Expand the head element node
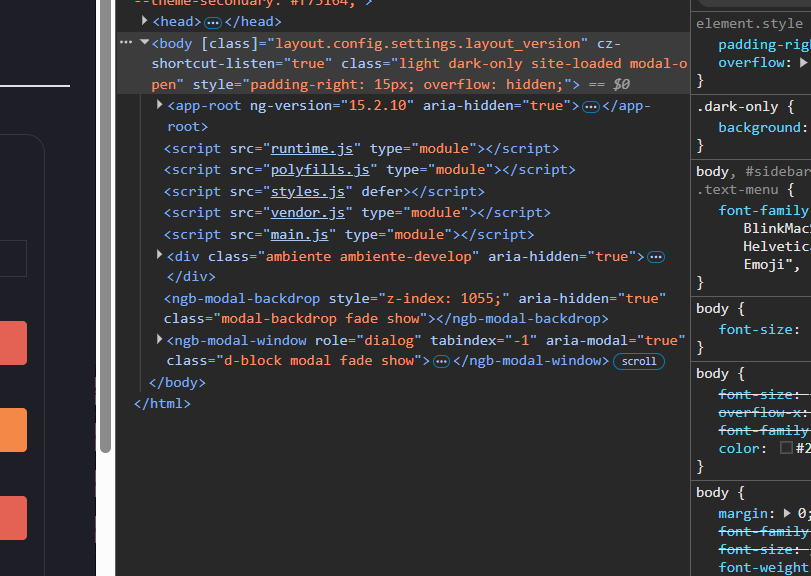This screenshot has height=576, width=811. (x=145, y=21)
